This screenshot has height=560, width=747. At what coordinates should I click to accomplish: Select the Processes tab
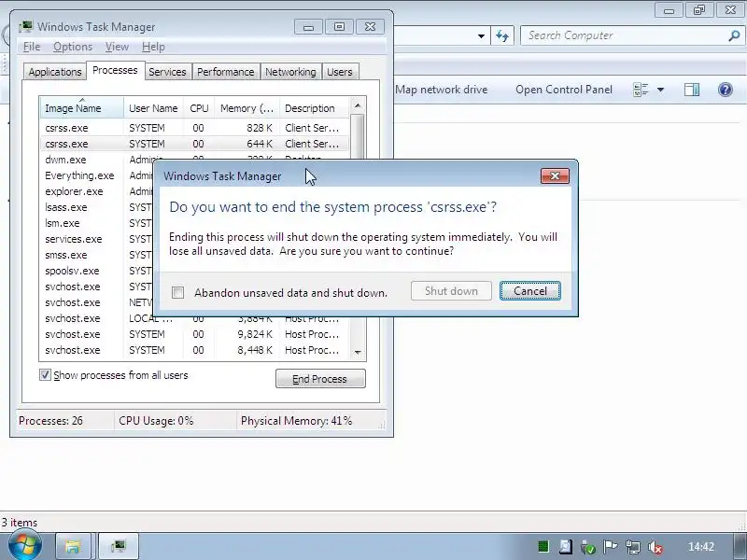[x=115, y=71]
